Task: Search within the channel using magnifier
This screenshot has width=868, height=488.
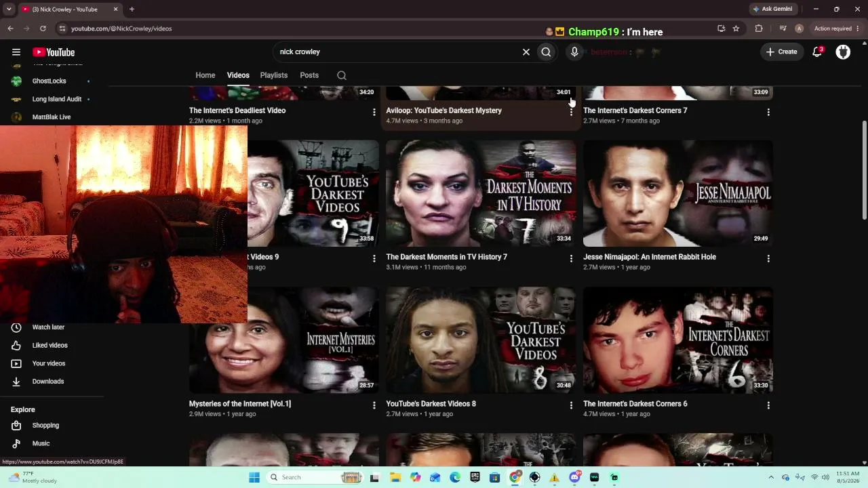Action: coord(342,75)
